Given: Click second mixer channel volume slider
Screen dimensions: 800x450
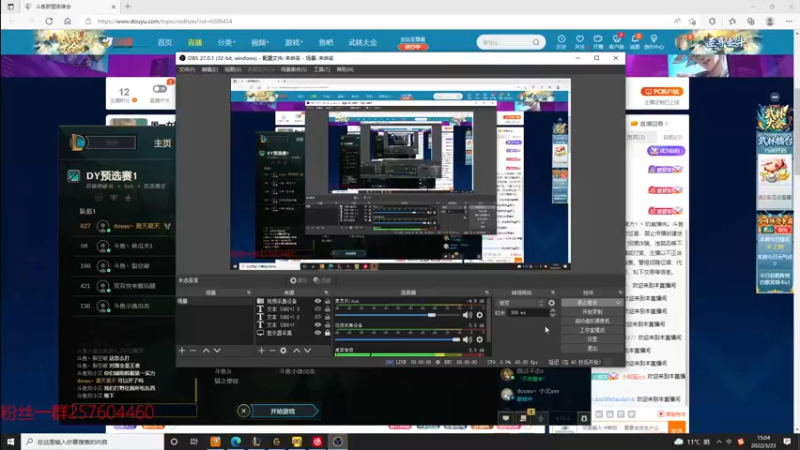Looking at the screenshot, I should (397, 339).
